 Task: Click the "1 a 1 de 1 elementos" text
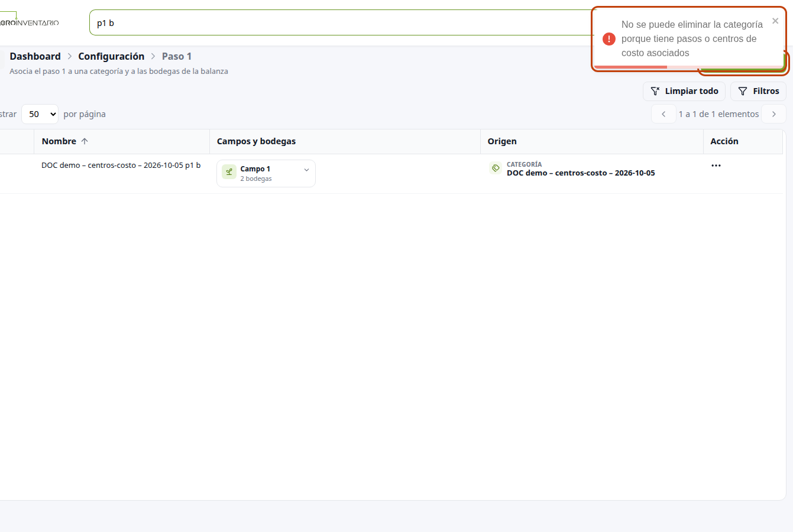718,114
